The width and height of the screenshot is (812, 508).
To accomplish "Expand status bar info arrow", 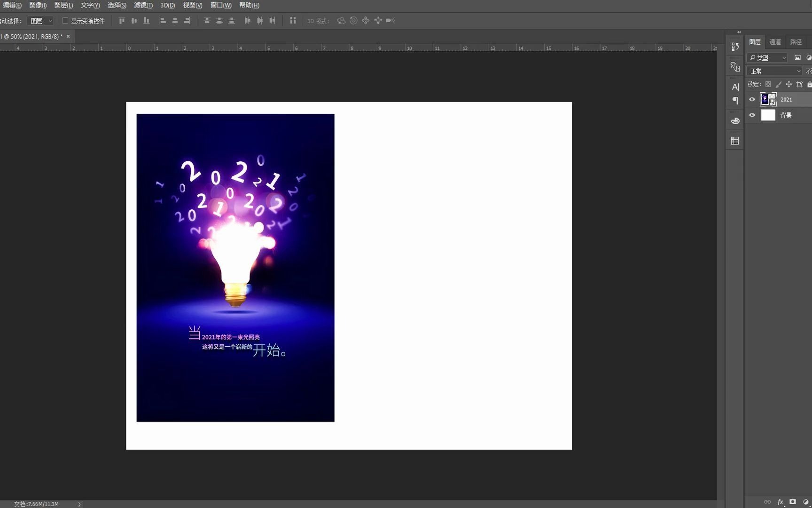I will (x=79, y=504).
